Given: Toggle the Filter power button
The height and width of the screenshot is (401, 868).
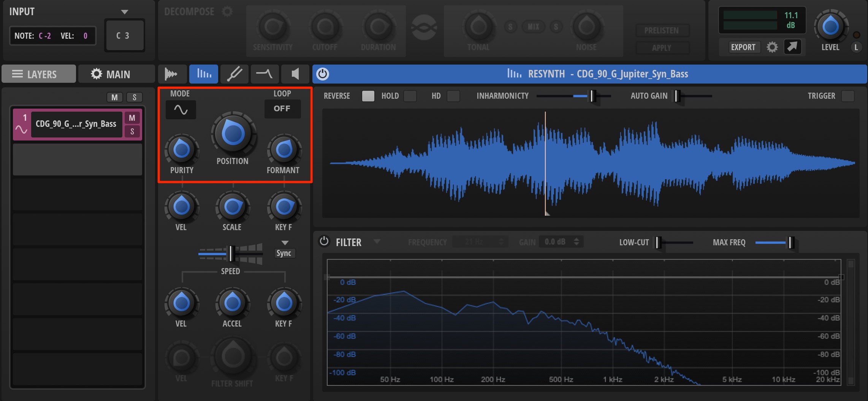Looking at the screenshot, I should point(324,242).
